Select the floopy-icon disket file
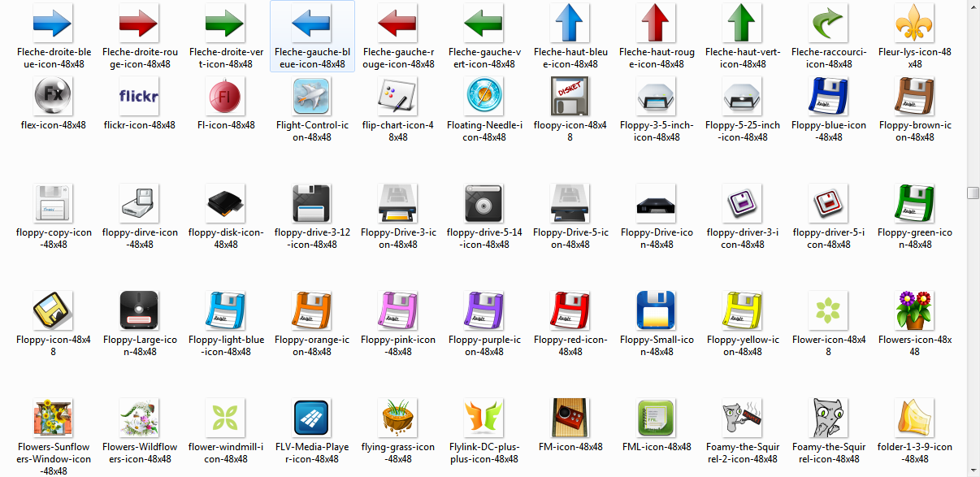 click(570, 96)
